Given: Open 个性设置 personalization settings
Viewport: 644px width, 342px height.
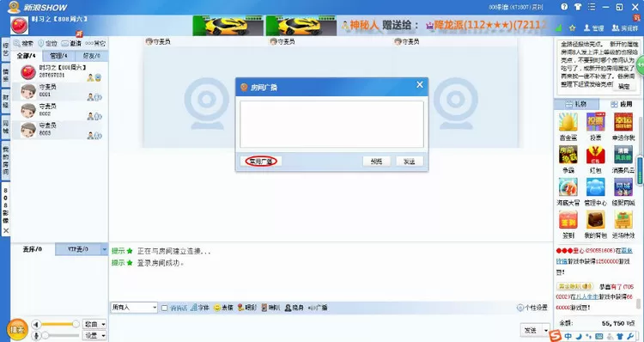Looking at the screenshot, I should [532, 308].
